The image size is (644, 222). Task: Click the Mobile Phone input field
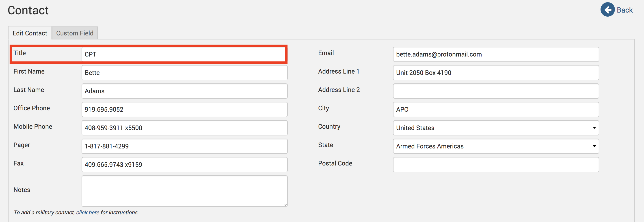(184, 128)
